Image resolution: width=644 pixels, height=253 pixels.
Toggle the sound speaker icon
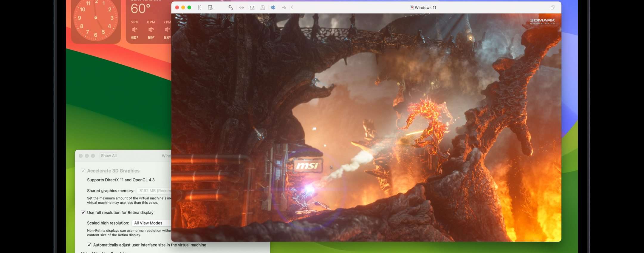(273, 7)
